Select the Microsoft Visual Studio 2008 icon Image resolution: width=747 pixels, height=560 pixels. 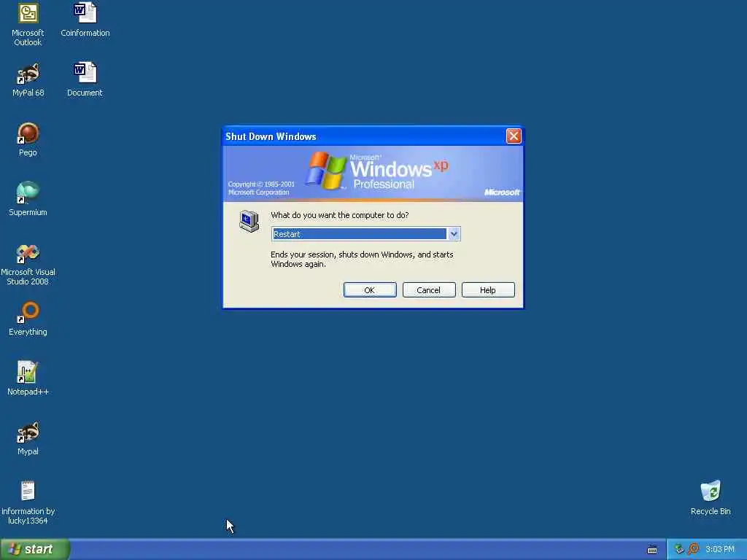tap(28, 264)
